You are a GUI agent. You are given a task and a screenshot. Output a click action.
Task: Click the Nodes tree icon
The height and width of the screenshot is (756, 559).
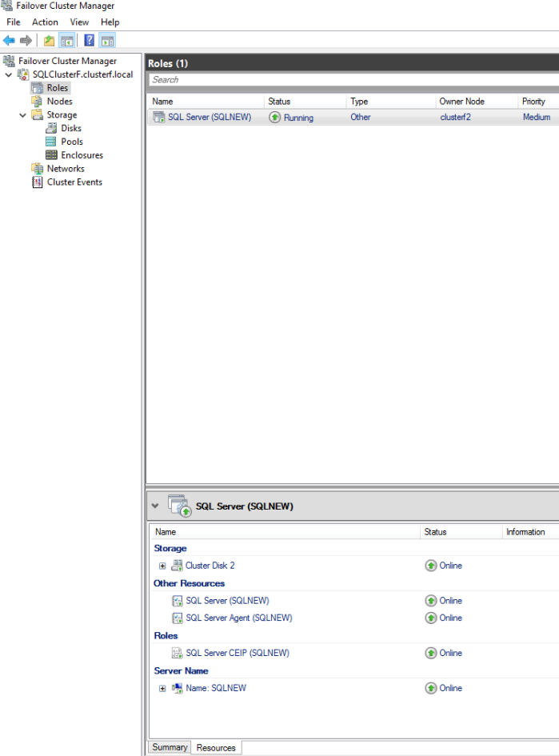pyautogui.click(x=37, y=102)
